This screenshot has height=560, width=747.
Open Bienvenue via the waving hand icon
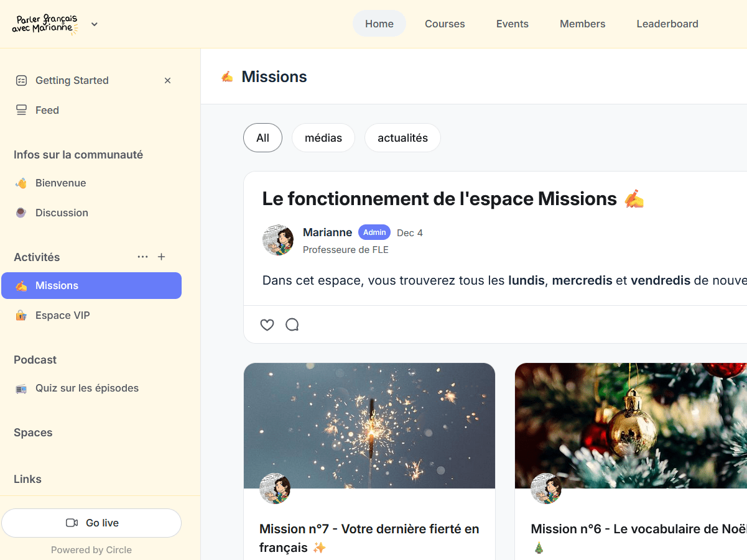(22, 183)
